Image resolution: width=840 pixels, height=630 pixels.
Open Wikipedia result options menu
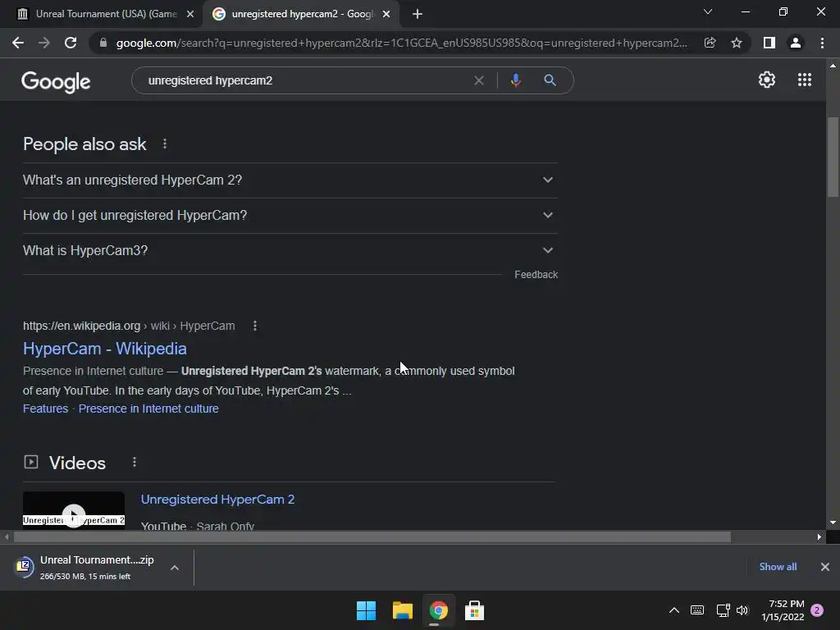pos(255,326)
